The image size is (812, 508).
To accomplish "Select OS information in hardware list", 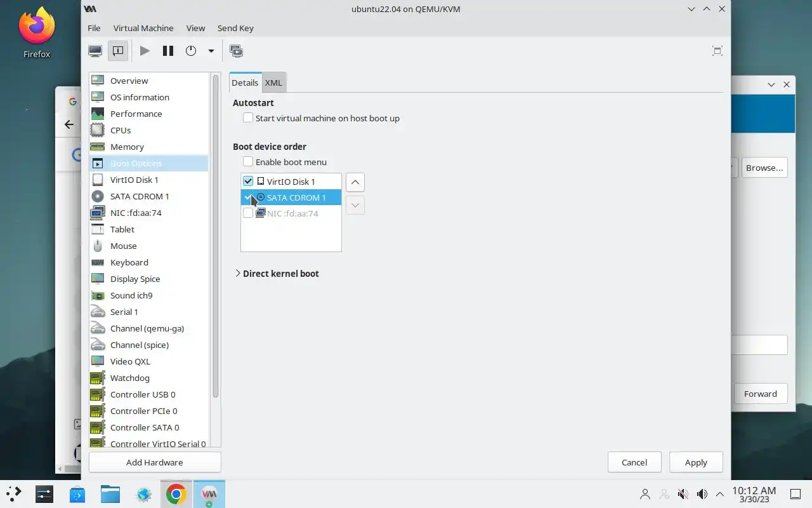I will point(148,97).
